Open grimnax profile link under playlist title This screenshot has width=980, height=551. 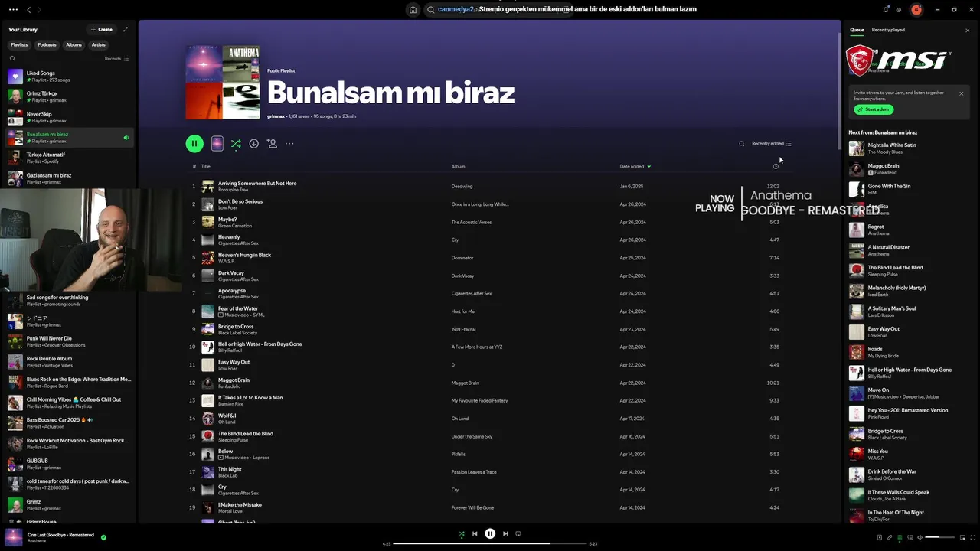[276, 116]
